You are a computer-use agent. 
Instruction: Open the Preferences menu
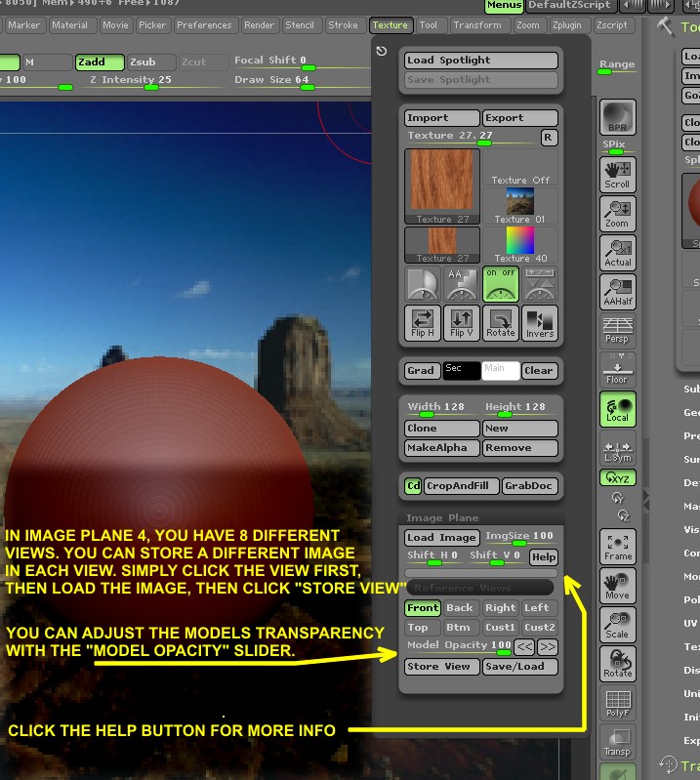coord(204,25)
